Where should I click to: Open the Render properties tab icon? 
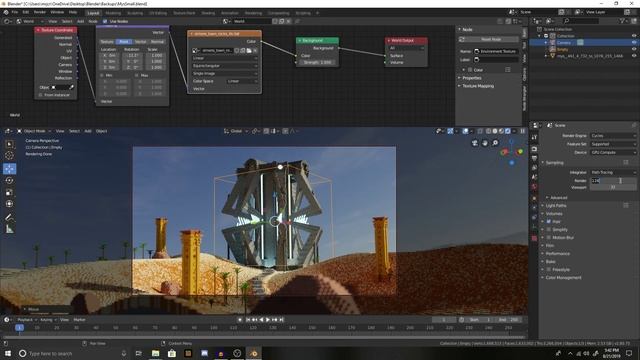tap(534, 149)
